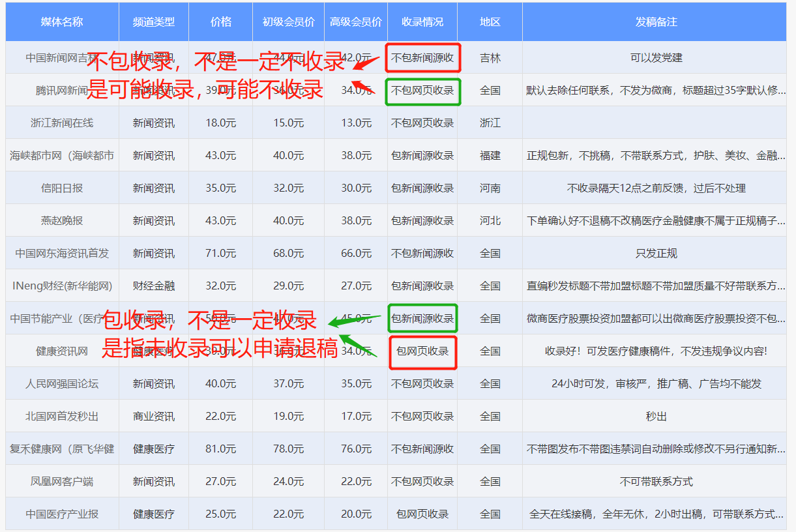Viewport: 796px width, 532px height.
Task: Select the 信阳日报 media name
Action: 62,188
